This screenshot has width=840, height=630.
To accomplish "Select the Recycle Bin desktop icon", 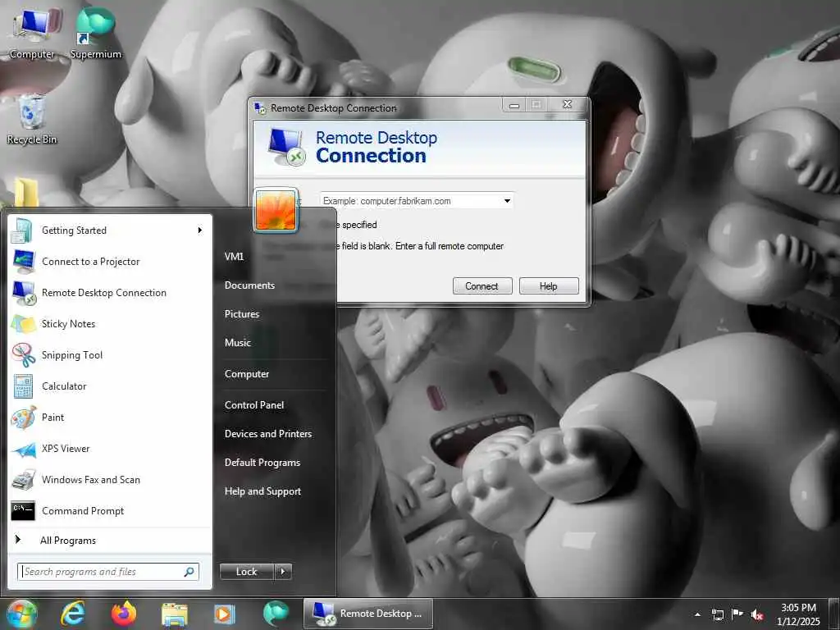I will point(32,119).
